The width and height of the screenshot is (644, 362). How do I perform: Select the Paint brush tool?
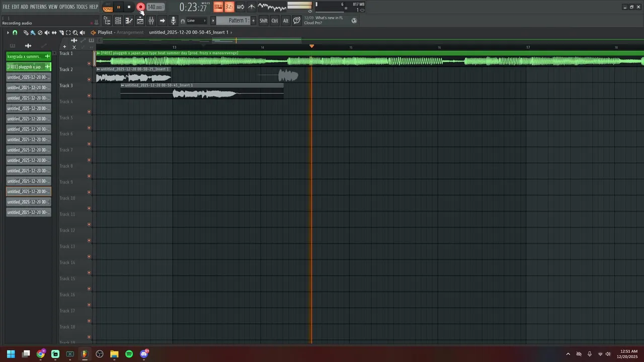[33, 33]
